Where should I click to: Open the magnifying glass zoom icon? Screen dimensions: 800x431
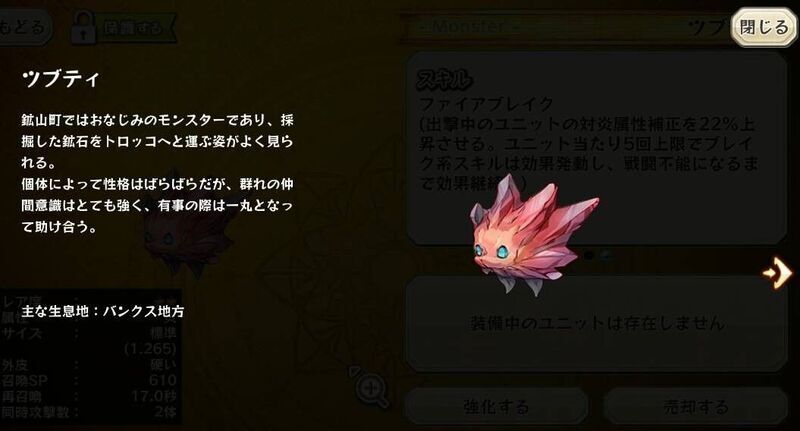coord(369,387)
